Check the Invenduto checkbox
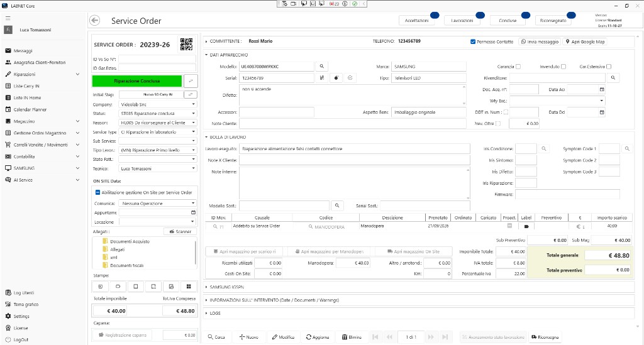 tap(563, 67)
